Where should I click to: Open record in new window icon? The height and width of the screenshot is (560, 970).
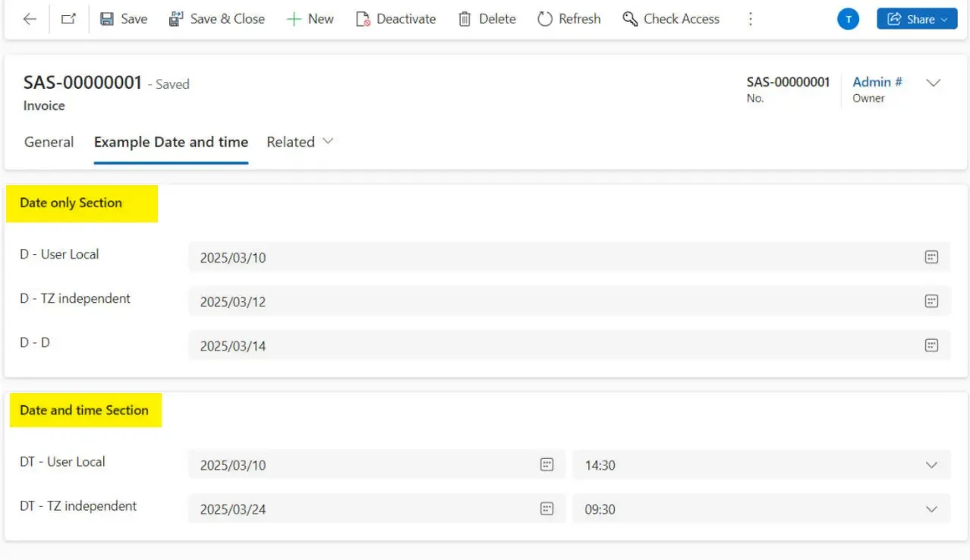click(x=69, y=19)
